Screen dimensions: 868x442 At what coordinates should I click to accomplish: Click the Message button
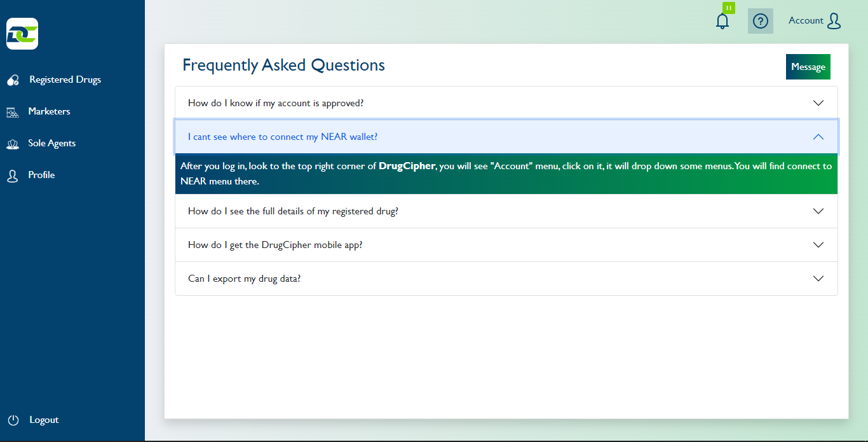pyautogui.click(x=808, y=67)
